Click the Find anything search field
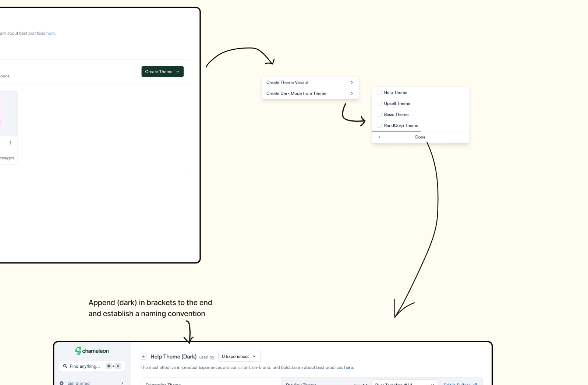Image resolution: width=588 pixels, height=385 pixels. click(x=92, y=366)
